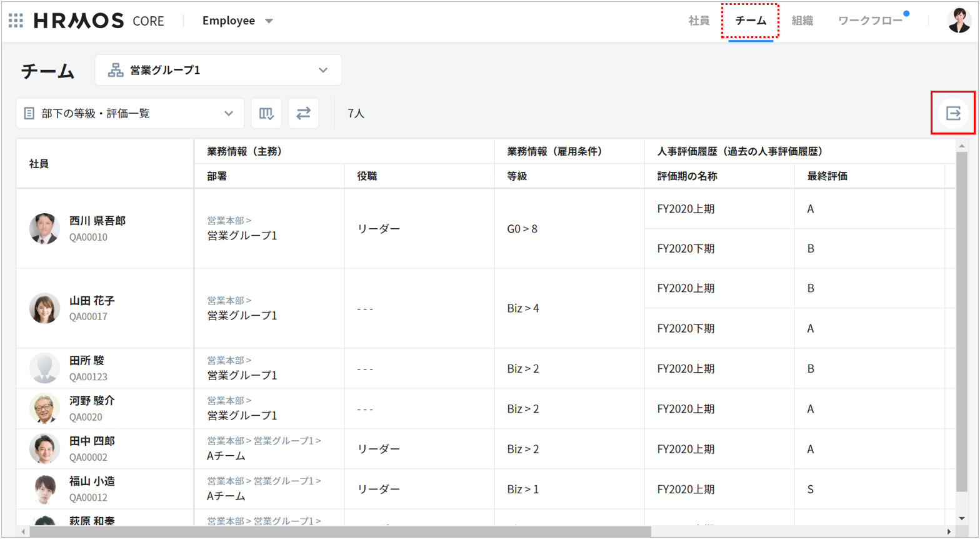Open the user profile avatar menu
Image resolution: width=980 pixels, height=539 pixels.
(959, 21)
